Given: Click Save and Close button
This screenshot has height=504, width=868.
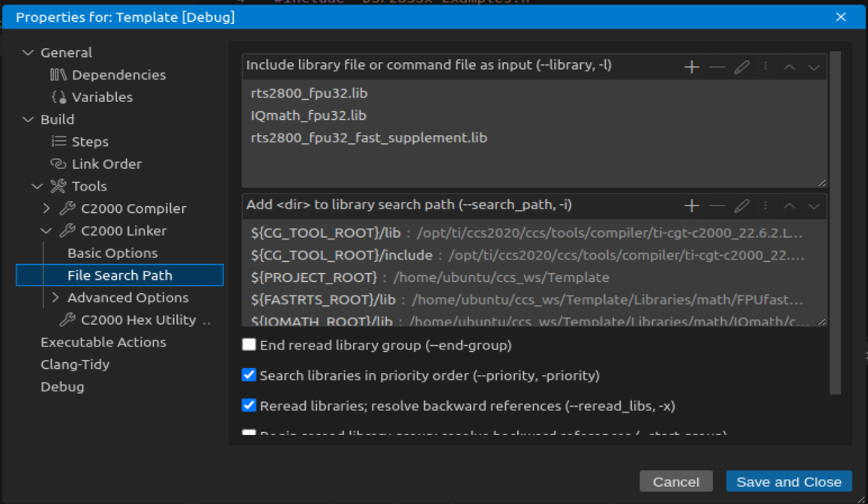Looking at the screenshot, I should (789, 481).
